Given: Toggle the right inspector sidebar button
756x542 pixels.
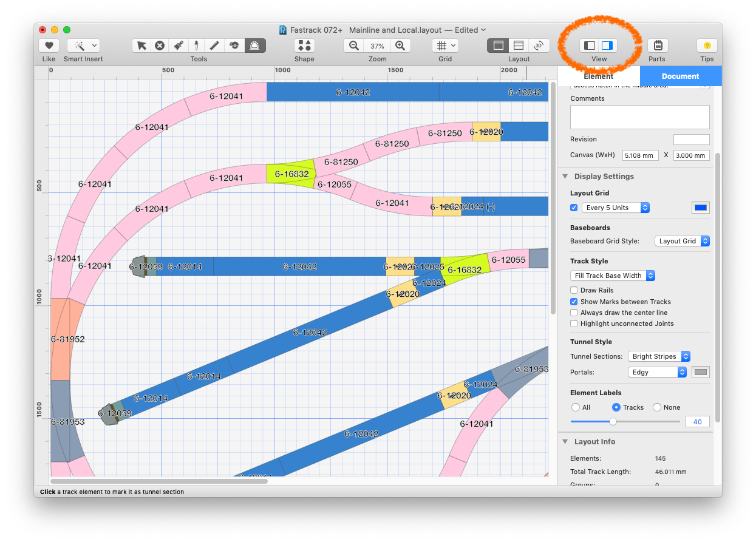Looking at the screenshot, I should (608, 46).
